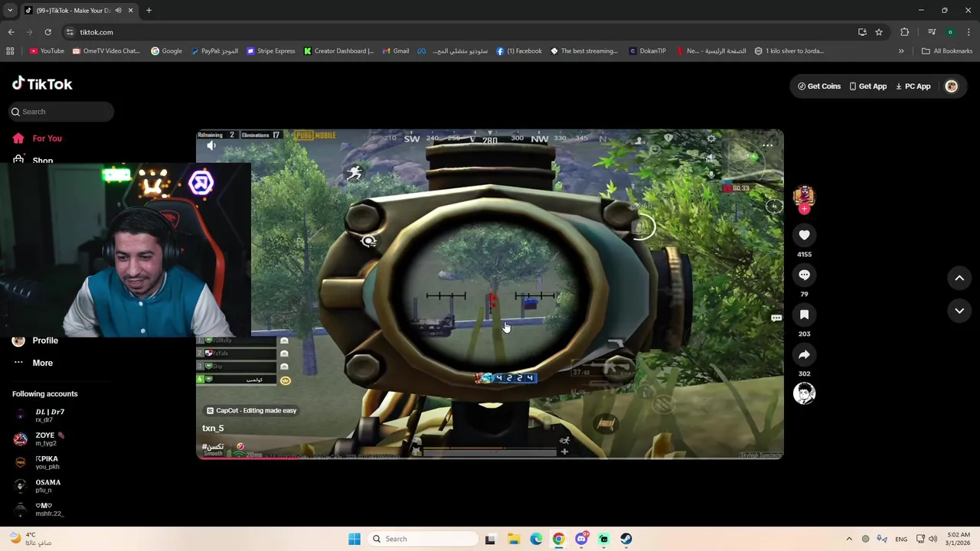Mute the tab using the speaker icon

point(118,11)
